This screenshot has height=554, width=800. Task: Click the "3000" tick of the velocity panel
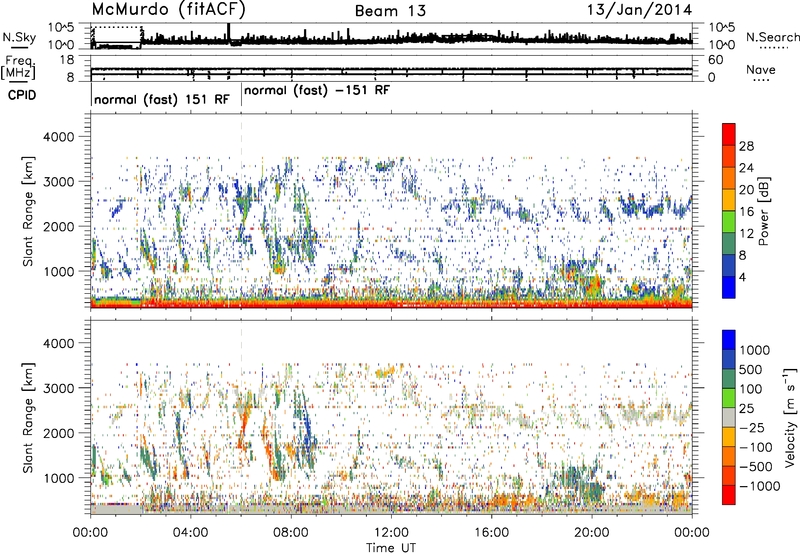coord(59,388)
